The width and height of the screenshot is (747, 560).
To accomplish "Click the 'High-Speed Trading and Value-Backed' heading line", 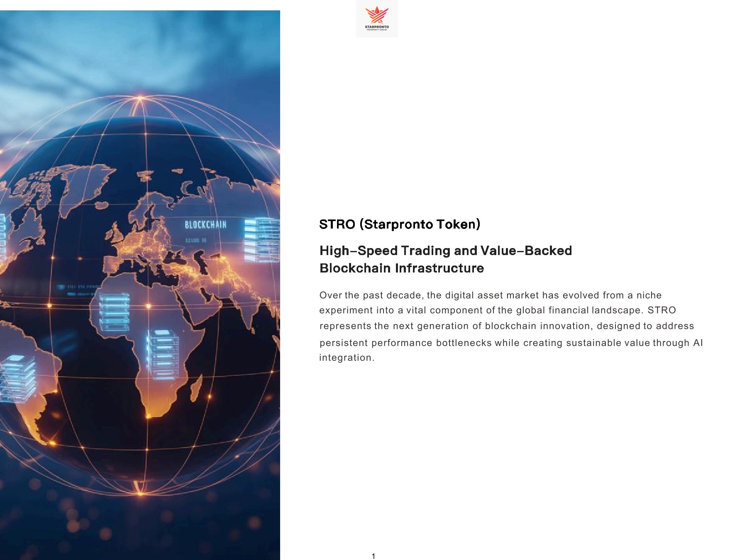I will [445, 251].
